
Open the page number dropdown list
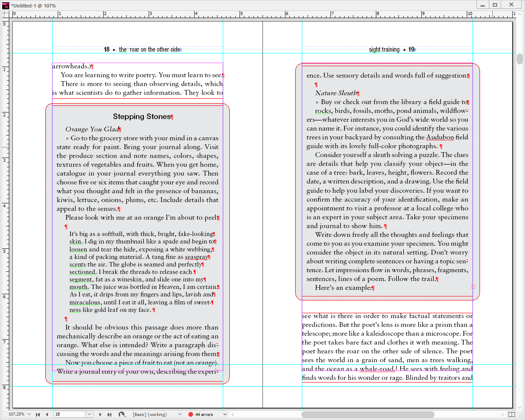[x=89, y=414]
